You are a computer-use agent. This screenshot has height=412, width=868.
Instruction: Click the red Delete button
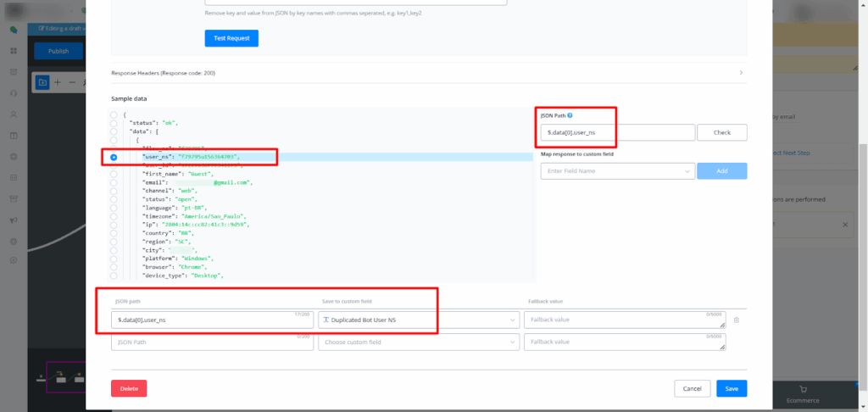click(129, 388)
